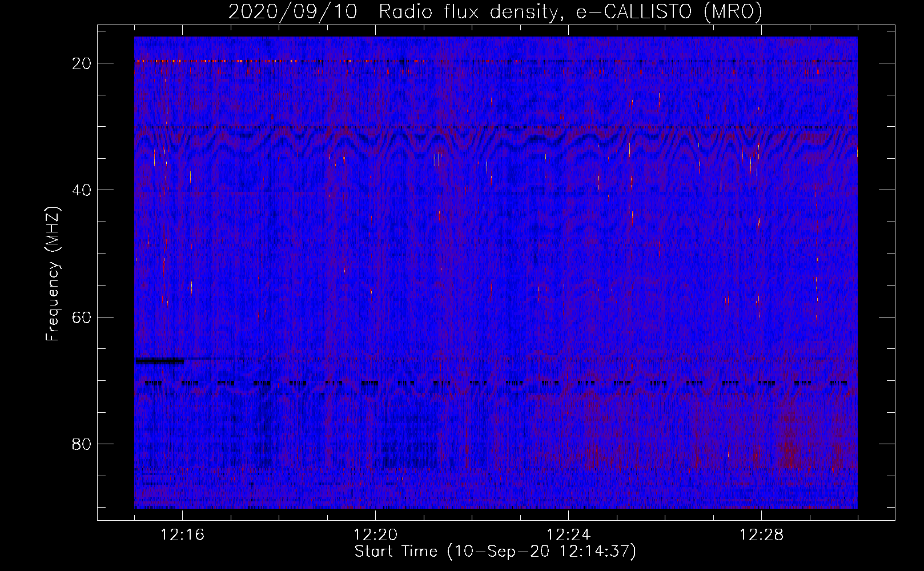Click the plot title '2020/09/10 Radio flux density, e-CALLISTO (MRO)'
The image size is (924, 571).
click(495, 11)
